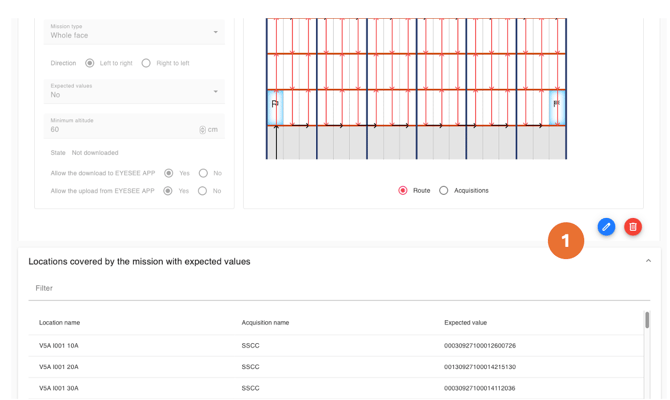670x400 pixels.
Task: Click the Location name column header
Action: [60, 323]
